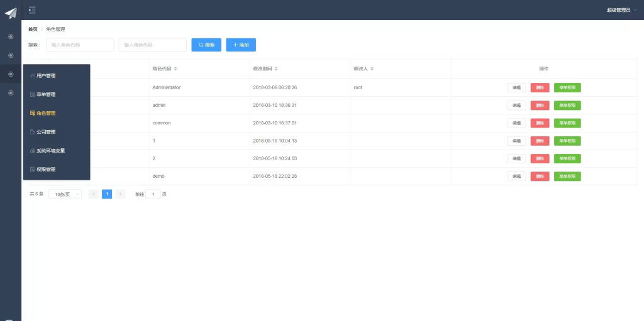The height and width of the screenshot is (321, 644).
Task: Click the second sidebar menu icon
Action: [11, 55]
